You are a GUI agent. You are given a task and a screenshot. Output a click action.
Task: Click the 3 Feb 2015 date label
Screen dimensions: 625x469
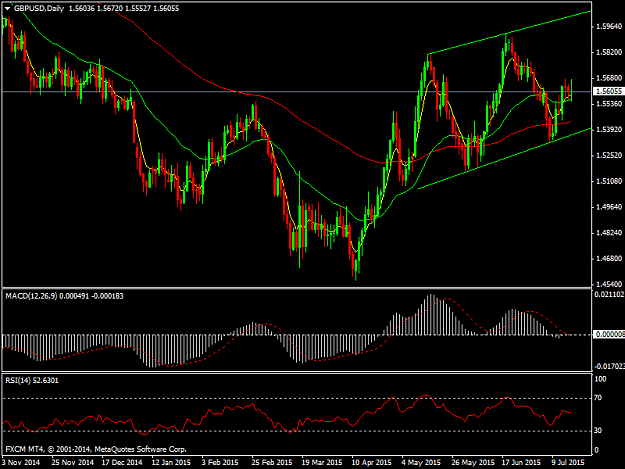click(220, 463)
